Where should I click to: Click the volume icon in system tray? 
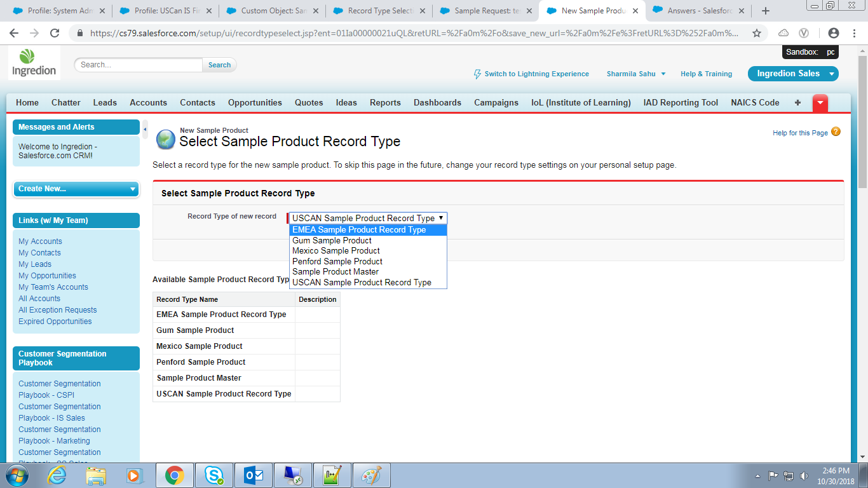pos(804,475)
